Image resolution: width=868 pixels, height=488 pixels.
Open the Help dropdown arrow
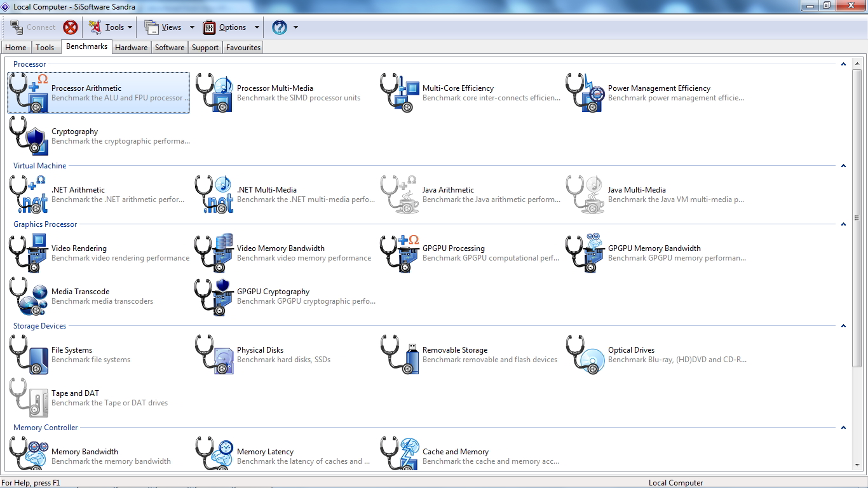click(295, 27)
